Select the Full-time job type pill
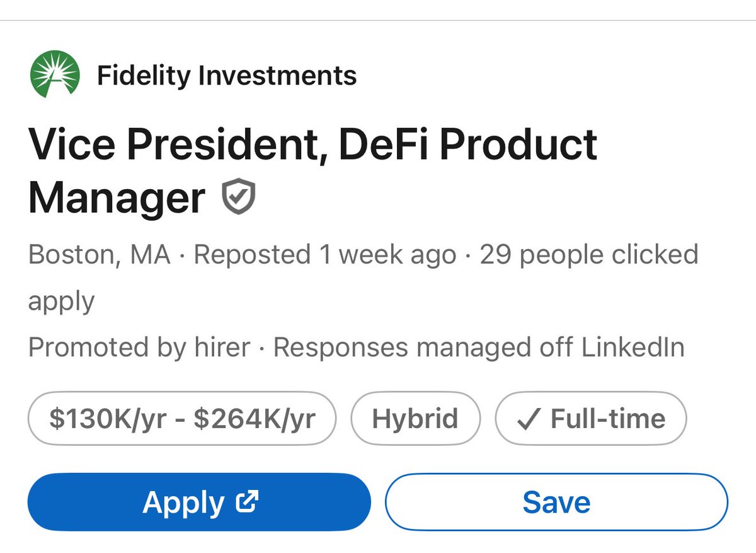Image resolution: width=756 pixels, height=553 pixels. pos(590,419)
